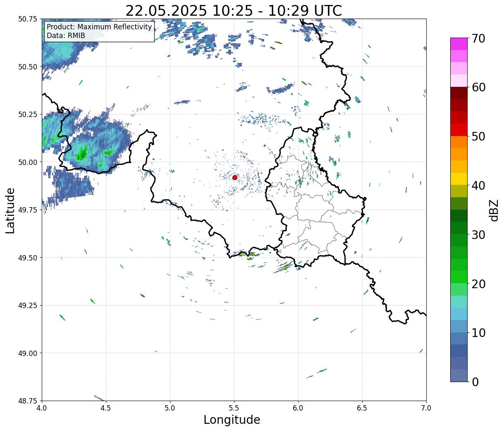Select the bright red swatch above 50 dBZ
Viewport: 504px width, 430px height.
459,129
